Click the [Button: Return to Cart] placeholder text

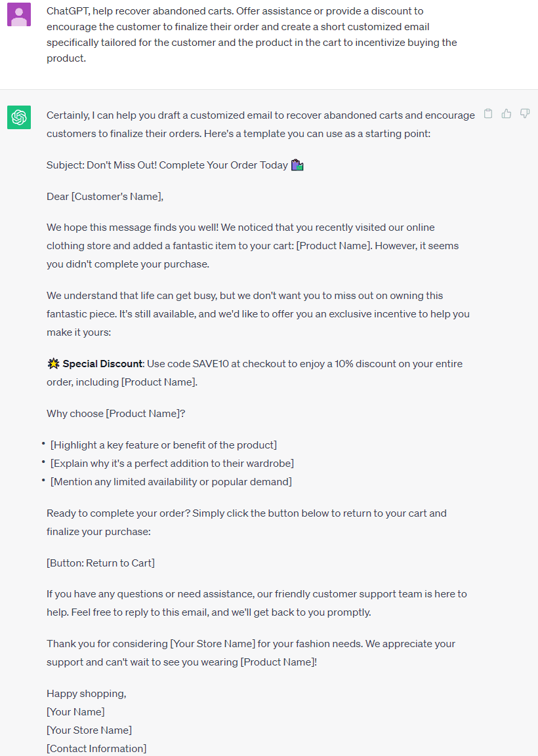click(x=100, y=563)
